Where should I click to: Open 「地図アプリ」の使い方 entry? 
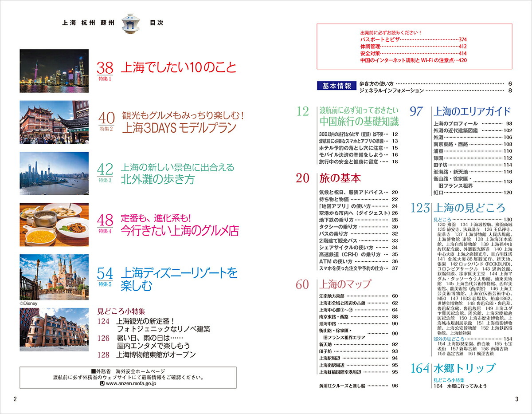coord(358,206)
